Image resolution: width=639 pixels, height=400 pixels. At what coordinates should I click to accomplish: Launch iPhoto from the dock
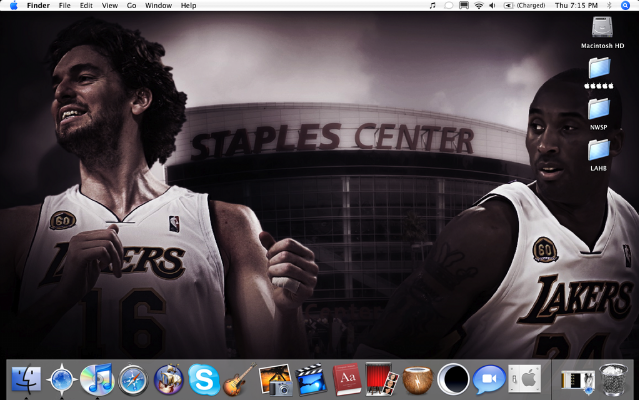pyautogui.click(x=274, y=380)
